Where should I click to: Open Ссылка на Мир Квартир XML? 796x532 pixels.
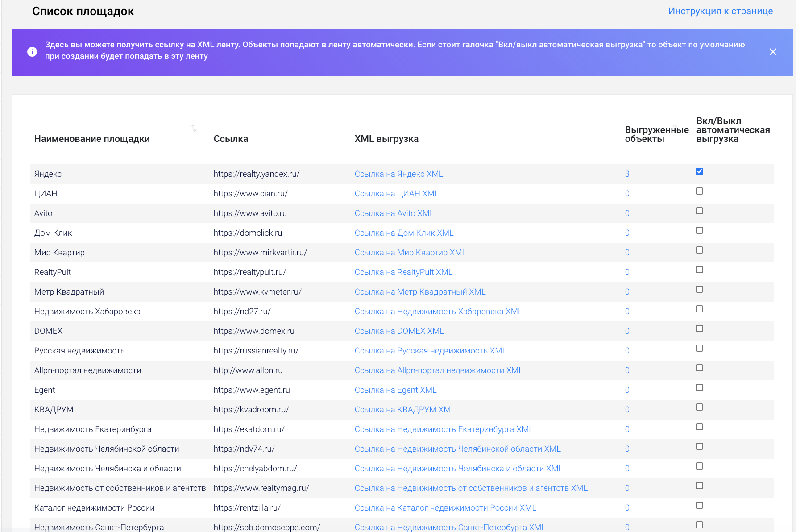(410, 253)
